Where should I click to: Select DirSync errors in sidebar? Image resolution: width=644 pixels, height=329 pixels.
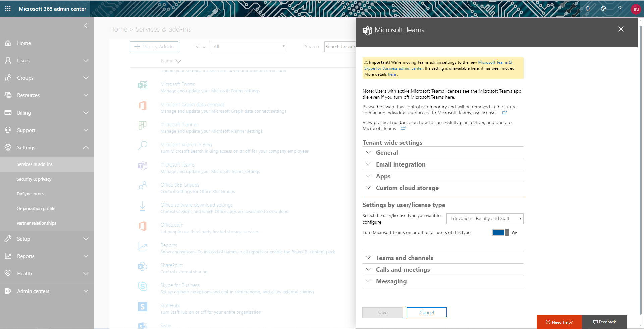[x=47, y=194]
